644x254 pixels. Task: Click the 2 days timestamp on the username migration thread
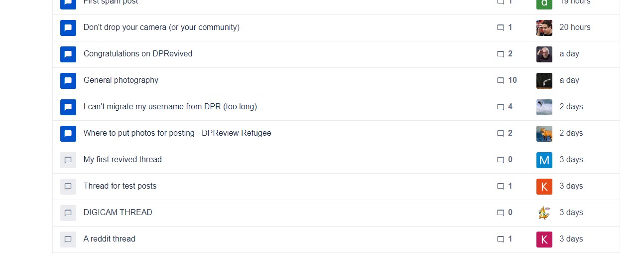pos(571,107)
